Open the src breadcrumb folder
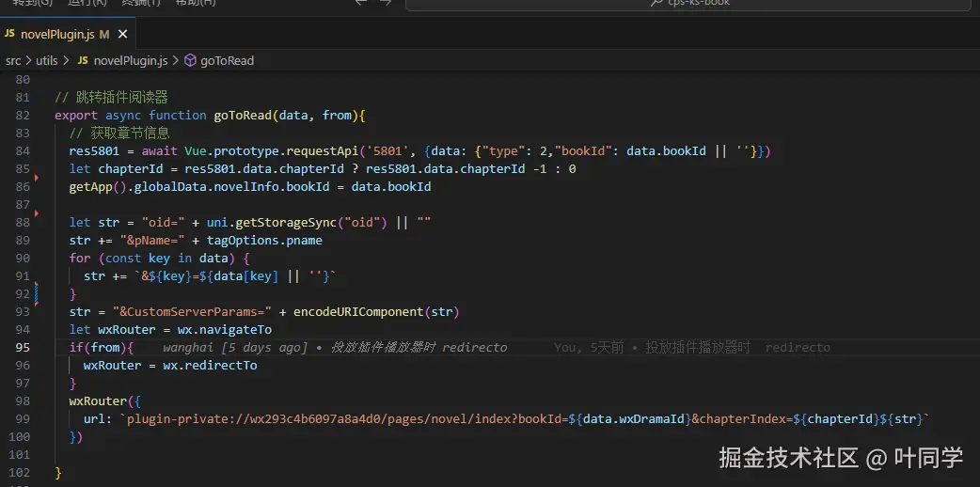 [13, 61]
